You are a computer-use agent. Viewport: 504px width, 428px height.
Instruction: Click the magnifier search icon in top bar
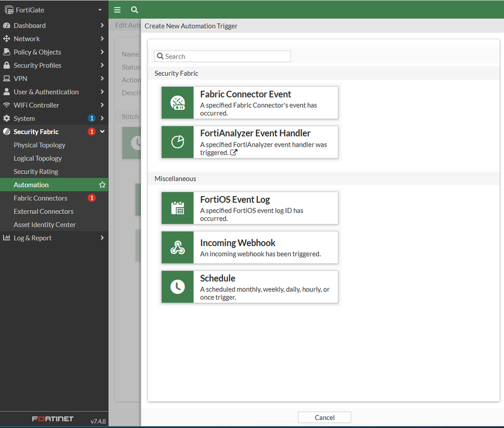tap(134, 10)
